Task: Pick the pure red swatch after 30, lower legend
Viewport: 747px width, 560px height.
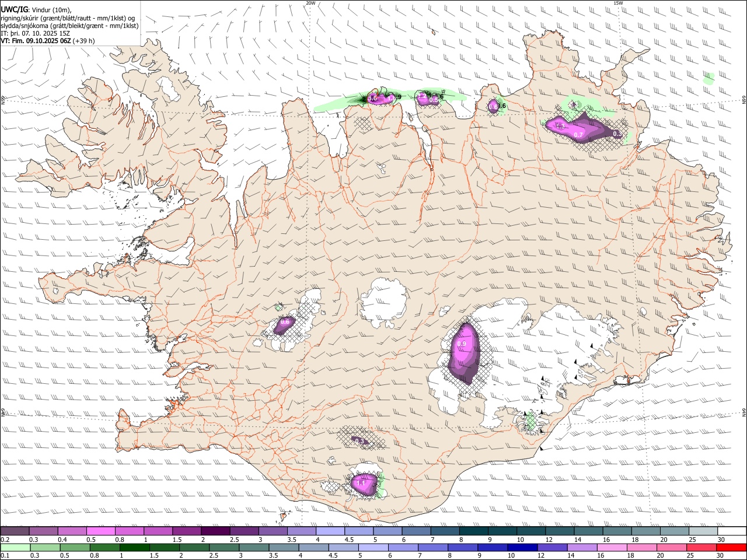Action: tap(731, 548)
